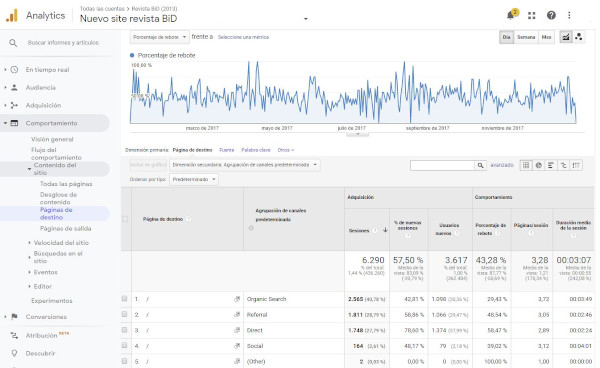Open Desglose de contenido report
This screenshot has width=600, height=368.
pyautogui.click(x=59, y=198)
